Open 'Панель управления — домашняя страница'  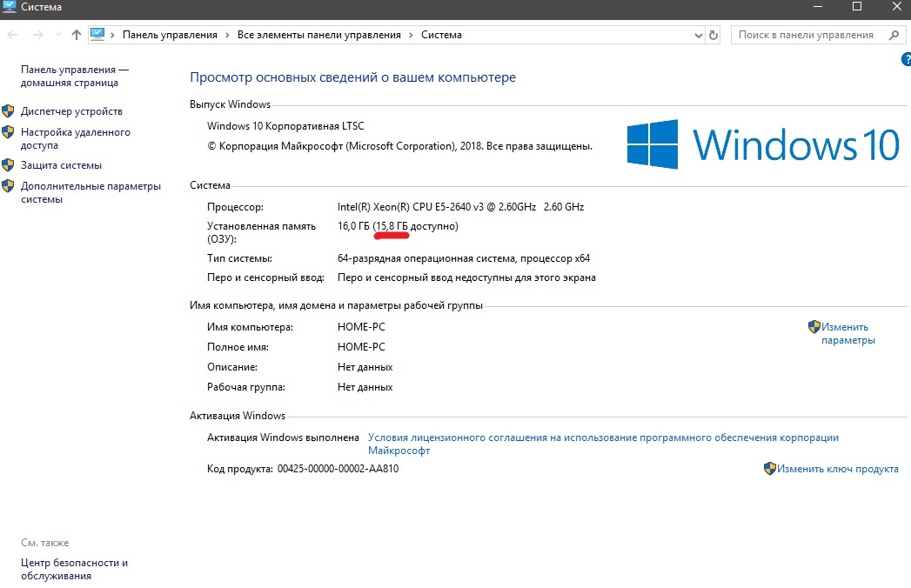(75, 77)
